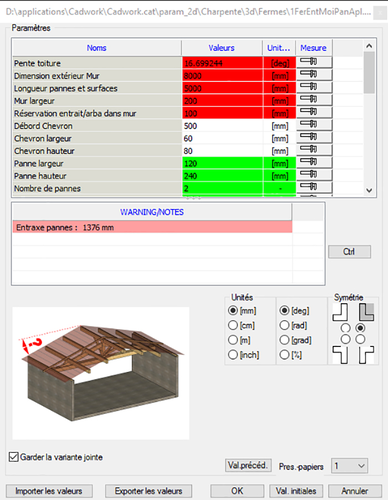Click the measure icon for Pente toiture
This screenshot has height=500, width=388.
(x=314, y=62)
